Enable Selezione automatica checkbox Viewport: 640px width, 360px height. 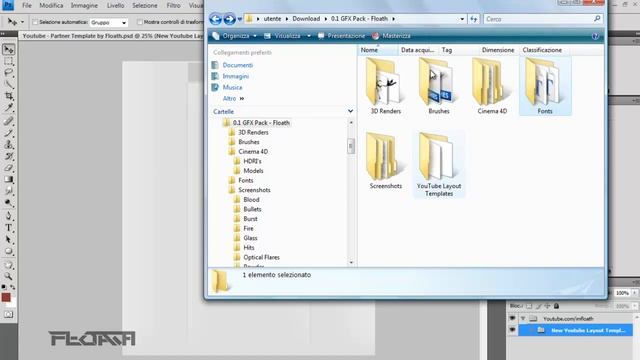pyautogui.click(x=35, y=22)
